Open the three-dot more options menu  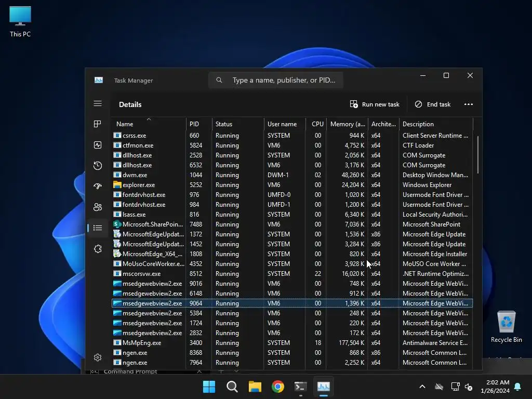point(469,104)
